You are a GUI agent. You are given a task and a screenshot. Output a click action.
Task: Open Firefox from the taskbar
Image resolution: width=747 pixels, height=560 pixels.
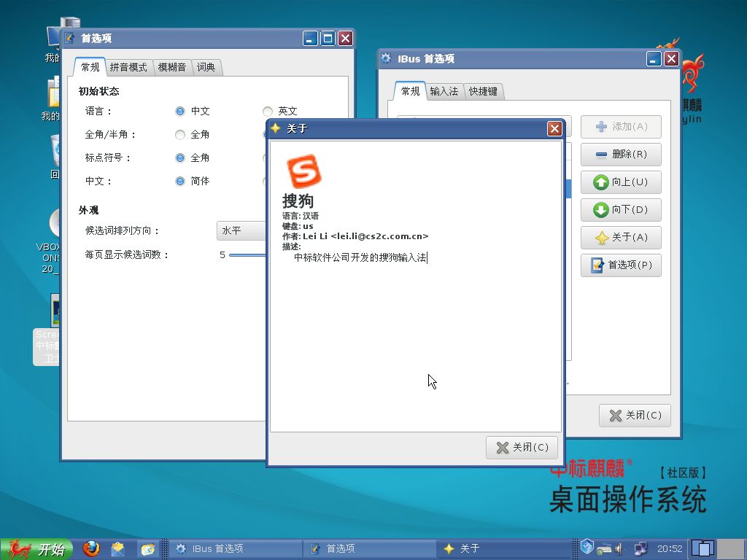coord(90,548)
